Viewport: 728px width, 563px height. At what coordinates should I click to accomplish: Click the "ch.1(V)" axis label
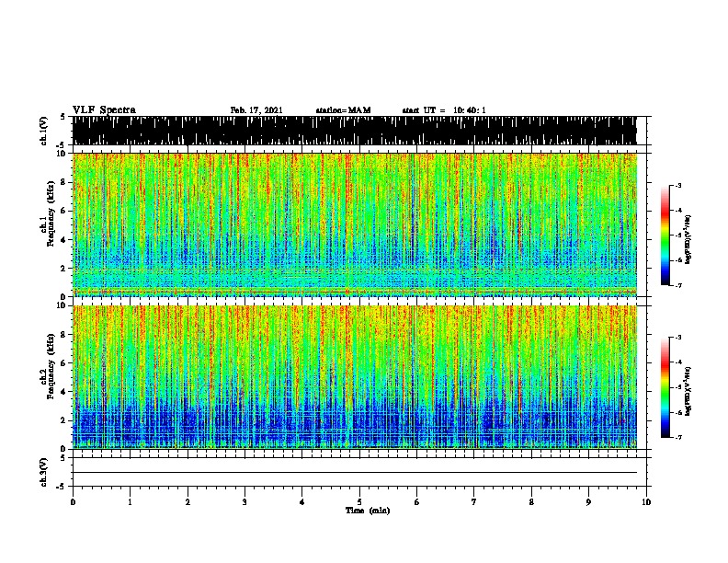pyautogui.click(x=44, y=131)
